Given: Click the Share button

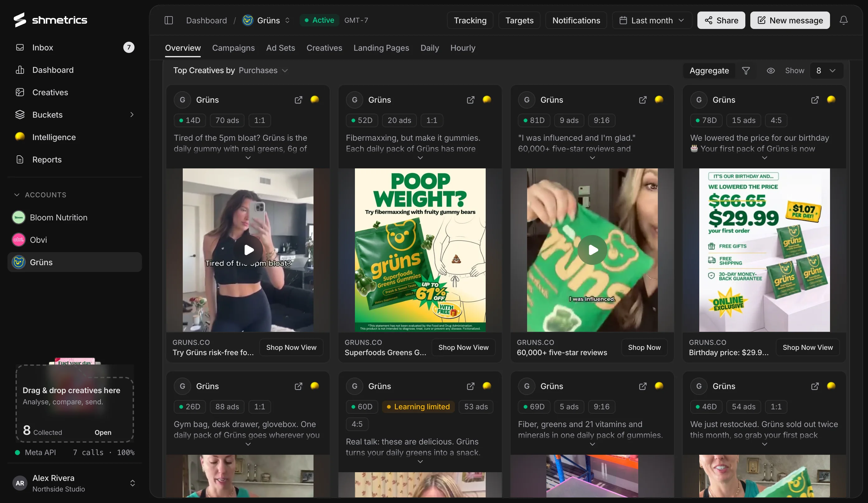Looking at the screenshot, I should click(x=721, y=20).
